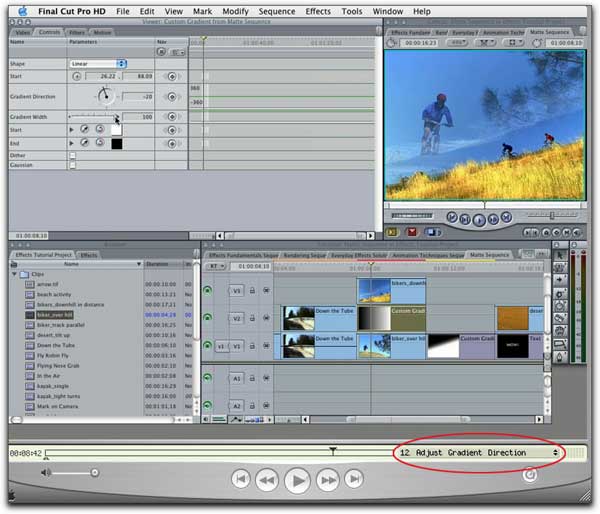Image resolution: width=600 pixels, height=514 pixels.
Task: Toggle audibility of audio track A1
Action: 207,378
